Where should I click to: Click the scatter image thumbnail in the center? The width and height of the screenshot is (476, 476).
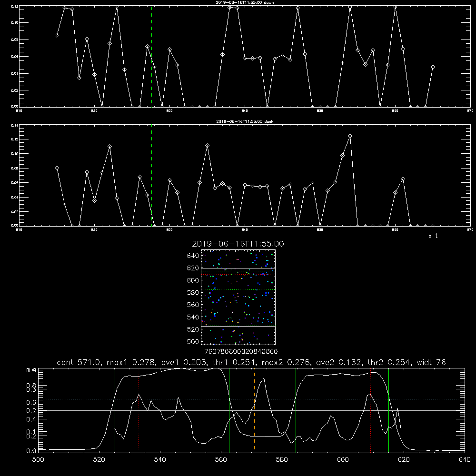[238, 297]
